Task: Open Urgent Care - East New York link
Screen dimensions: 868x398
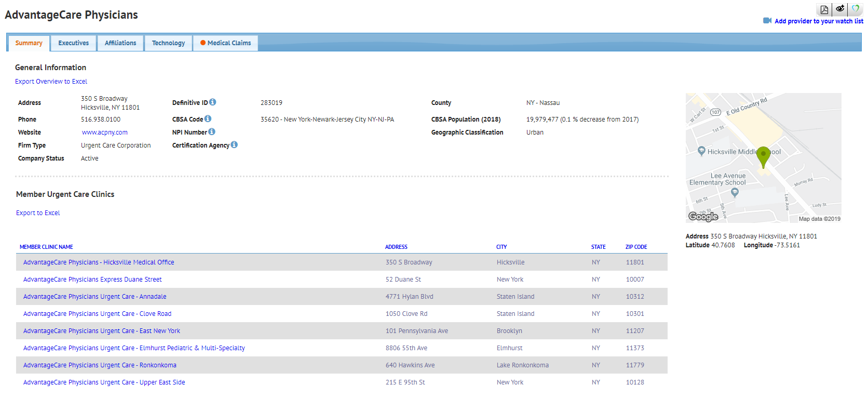Action: coord(102,331)
